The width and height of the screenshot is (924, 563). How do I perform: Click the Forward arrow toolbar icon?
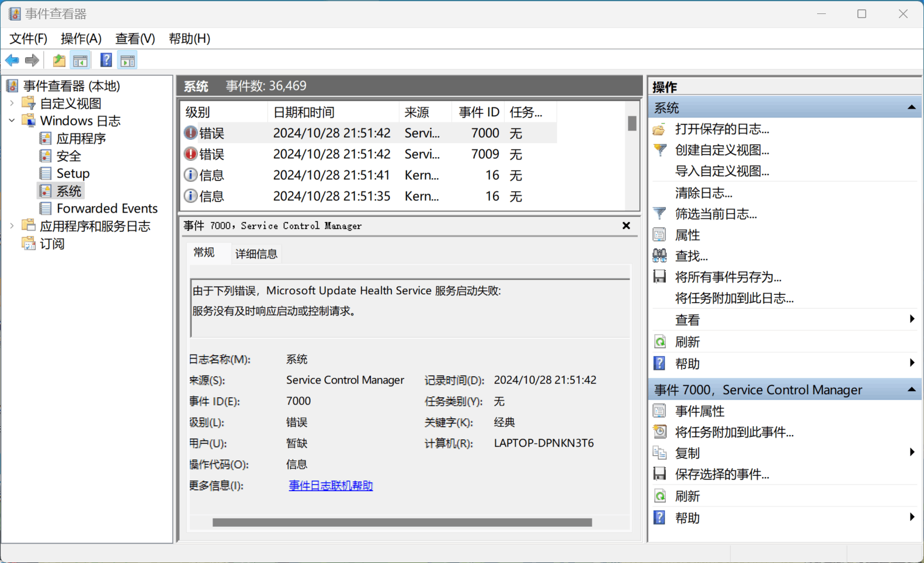(x=32, y=60)
